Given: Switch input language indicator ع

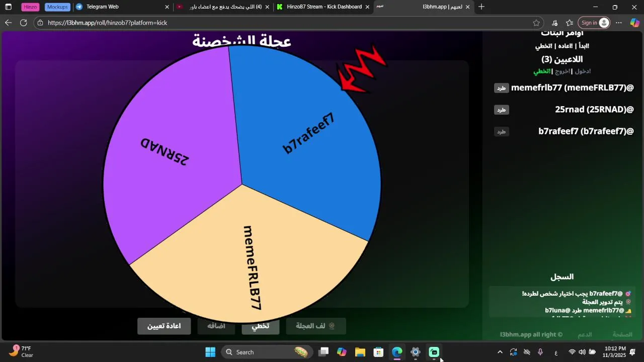Looking at the screenshot, I should (x=556, y=352).
